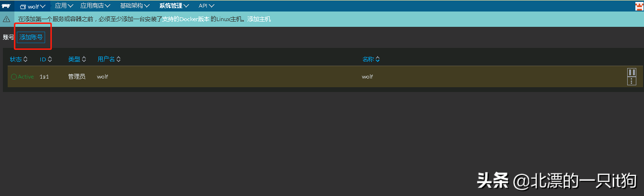Screen dimensions: 644x196
Task: Click the Active status circle icon
Action: point(13,77)
